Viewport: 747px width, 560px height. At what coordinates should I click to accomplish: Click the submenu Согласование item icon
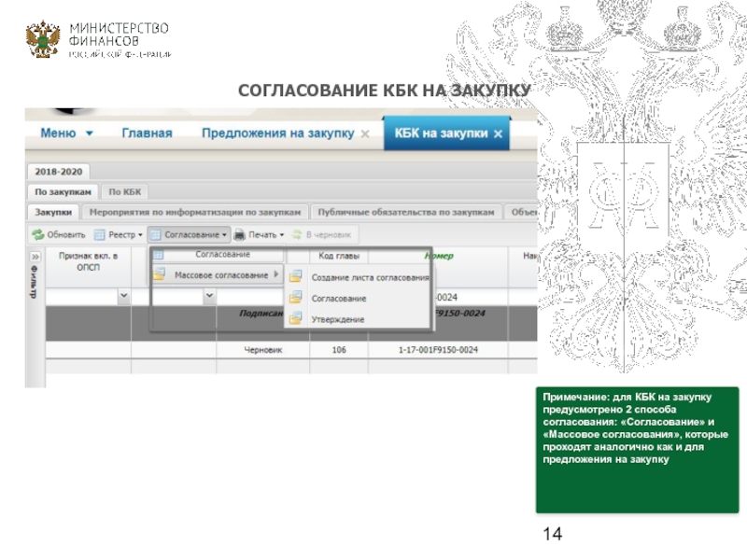pyautogui.click(x=295, y=297)
